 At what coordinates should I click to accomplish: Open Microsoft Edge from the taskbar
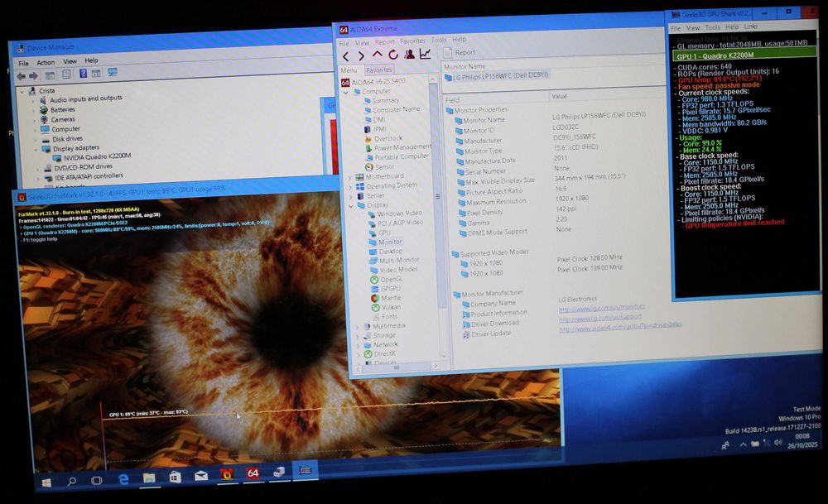pos(123,479)
